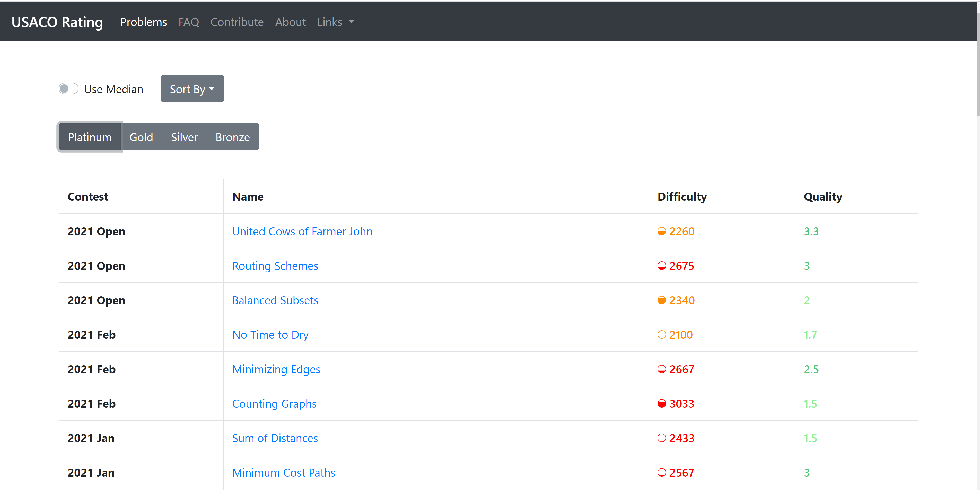The width and height of the screenshot is (980, 490).
Task: Select the Silver division button
Action: pos(184,137)
